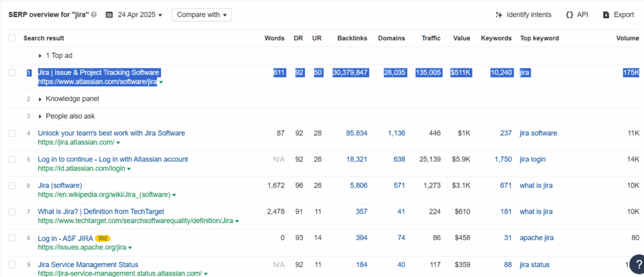
Task: Check the box for TechTarget What is Jira result
Action: 12,212
